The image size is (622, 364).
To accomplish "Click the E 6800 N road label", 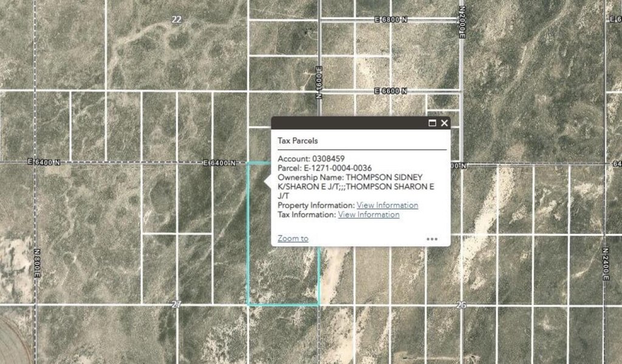I will point(391,19).
